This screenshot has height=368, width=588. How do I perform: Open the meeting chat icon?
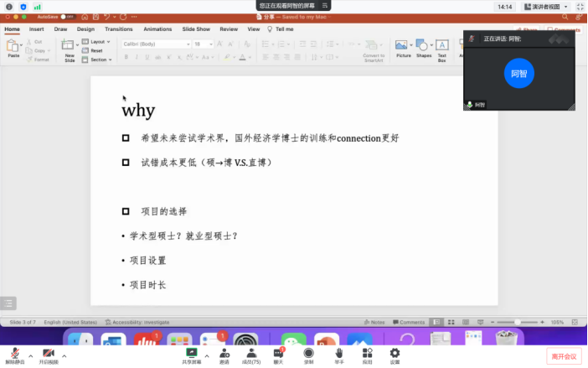click(279, 355)
